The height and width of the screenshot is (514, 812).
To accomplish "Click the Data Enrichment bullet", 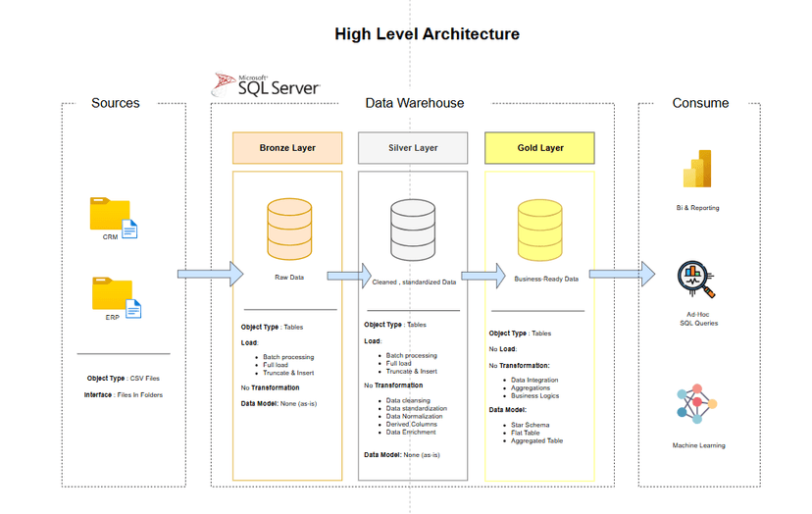I will (411, 432).
